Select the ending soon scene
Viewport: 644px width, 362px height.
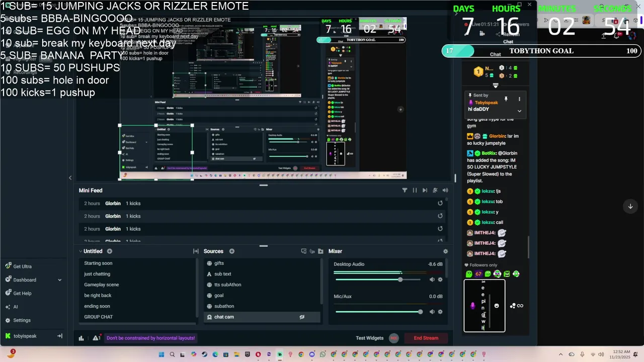[x=97, y=306]
